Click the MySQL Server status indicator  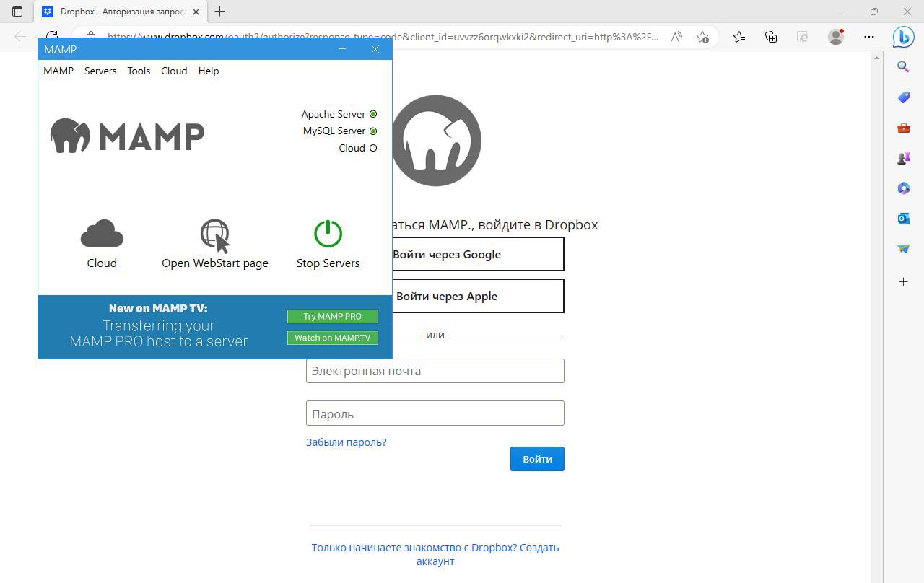pos(373,131)
